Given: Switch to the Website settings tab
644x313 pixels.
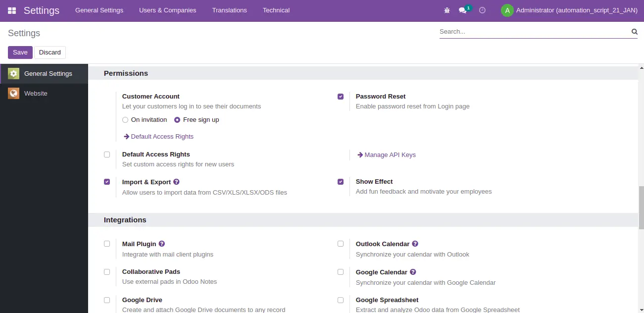Looking at the screenshot, I should pos(36,93).
